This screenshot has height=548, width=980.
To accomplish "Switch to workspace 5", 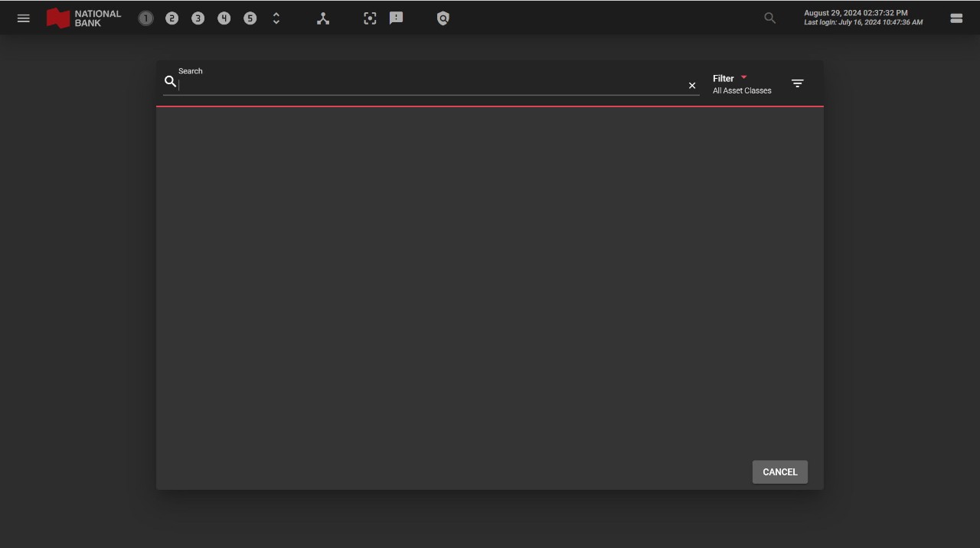I will (x=250, y=18).
